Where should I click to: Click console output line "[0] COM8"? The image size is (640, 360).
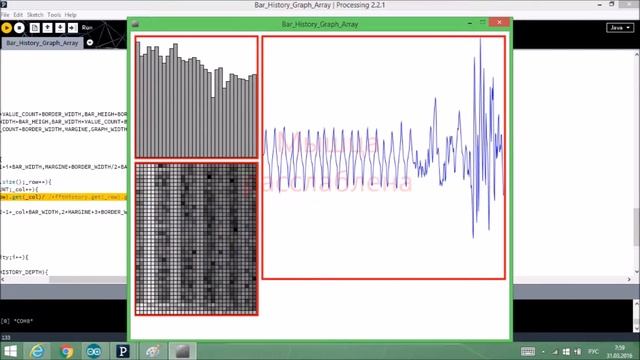pyautogui.click(x=17, y=321)
